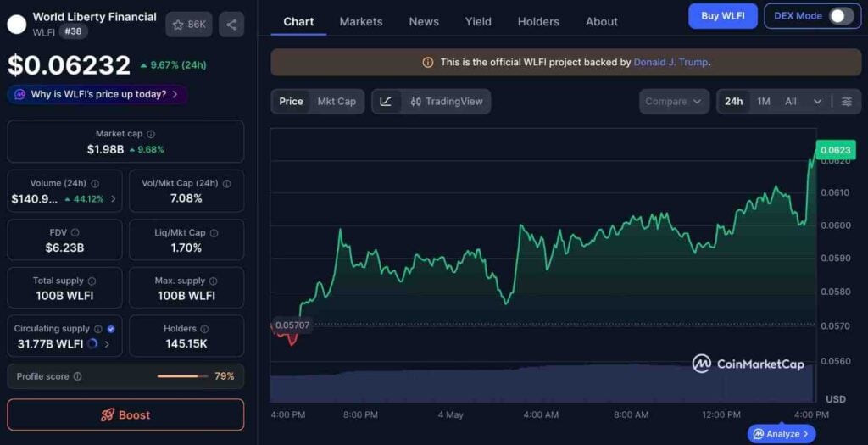Image resolution: width=868 pixels, height=445 pixels.
Task: Open the Liq/Mkt Cap info icon
Action: point(214,233)
